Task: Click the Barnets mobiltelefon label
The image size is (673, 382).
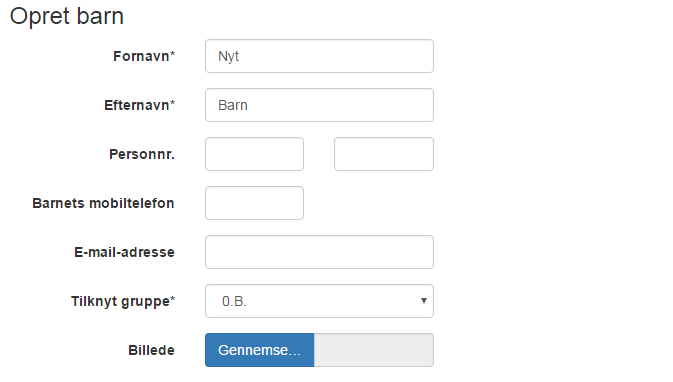Action: pyautogui.click(x=103, y=203)
